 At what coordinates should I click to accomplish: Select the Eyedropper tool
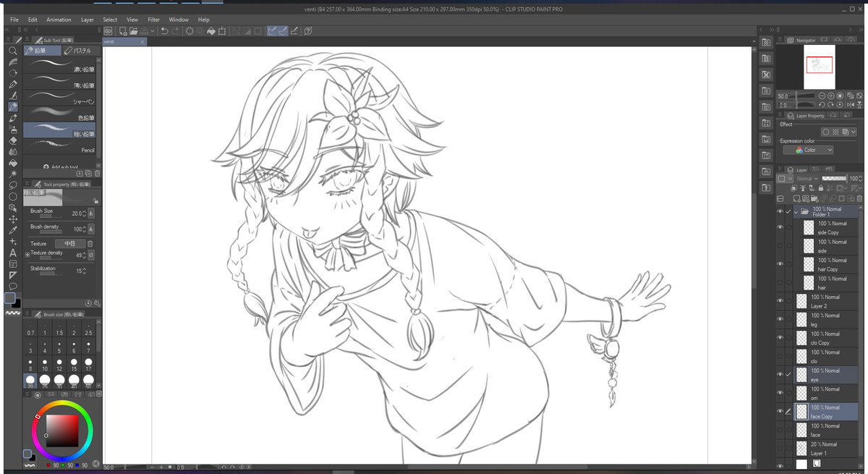13,230
